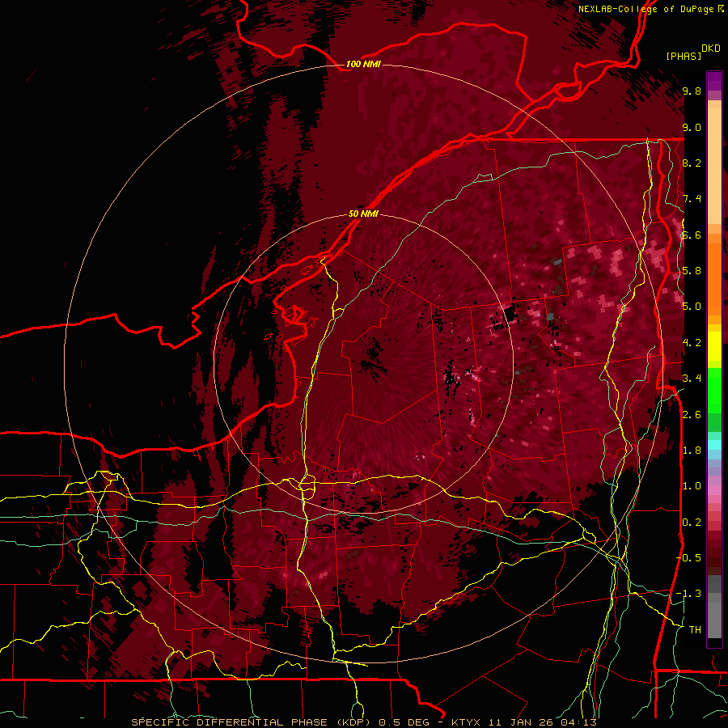Click the 2.6 value on the scale
Viewport: 728px width, 728px height.
click(692, 415)
